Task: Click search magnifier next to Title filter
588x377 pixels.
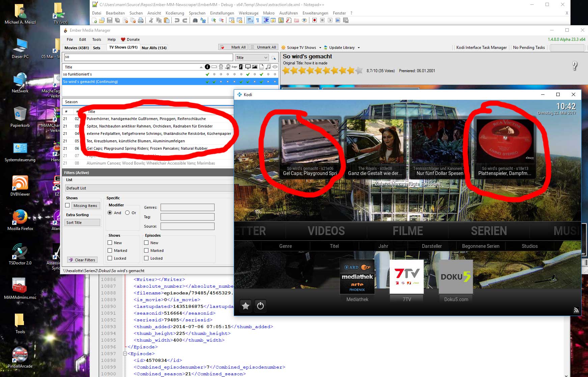Action: click(x=274, y=58)
